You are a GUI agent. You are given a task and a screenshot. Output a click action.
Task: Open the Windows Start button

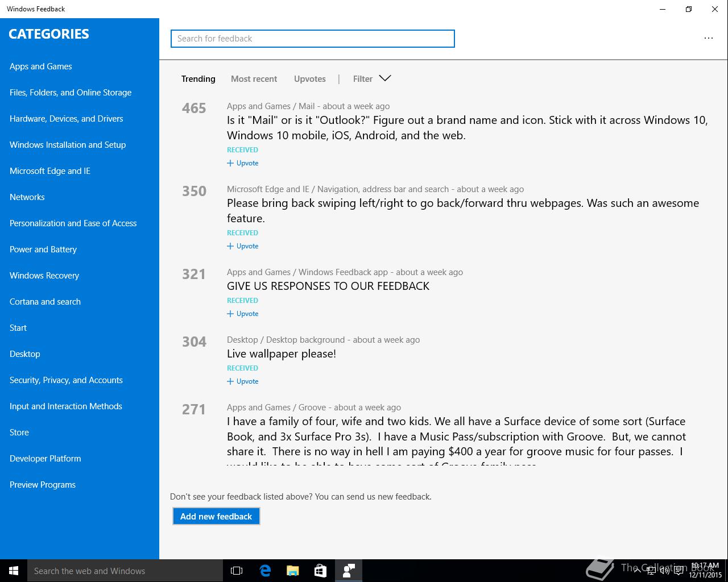[14, 571]
